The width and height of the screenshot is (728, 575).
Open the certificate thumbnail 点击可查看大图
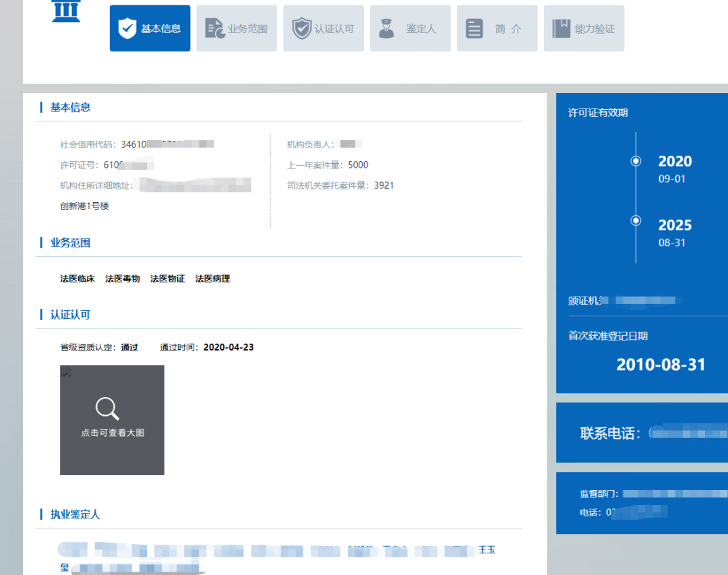(x=112, y=420)
